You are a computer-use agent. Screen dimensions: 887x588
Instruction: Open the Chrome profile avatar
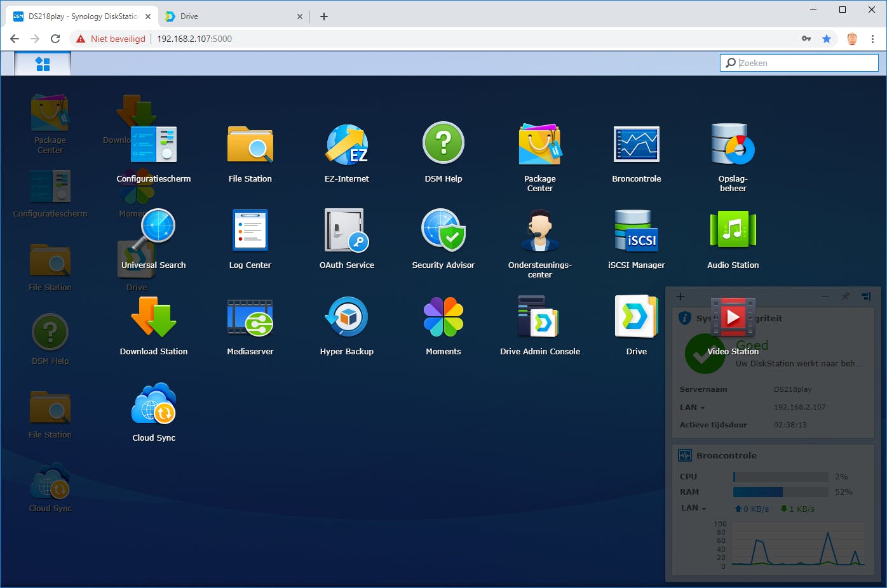pyautogui.click(x=852, y=39)
